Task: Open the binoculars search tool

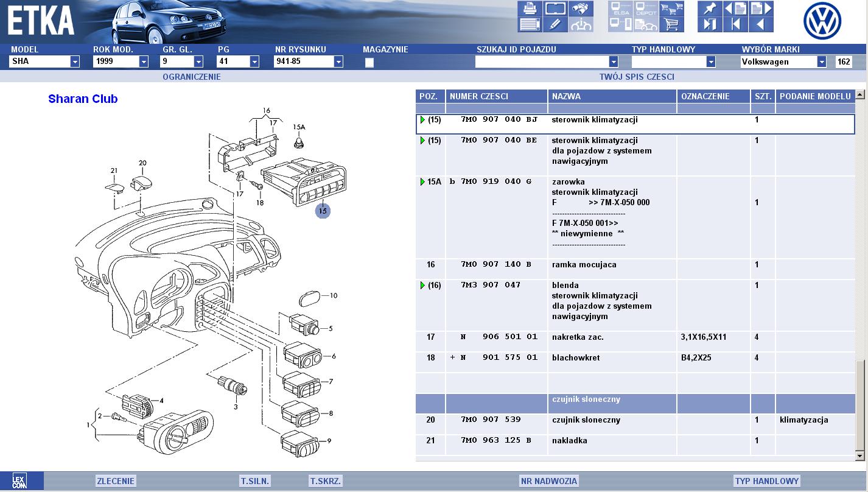Action: click(581, 9)
